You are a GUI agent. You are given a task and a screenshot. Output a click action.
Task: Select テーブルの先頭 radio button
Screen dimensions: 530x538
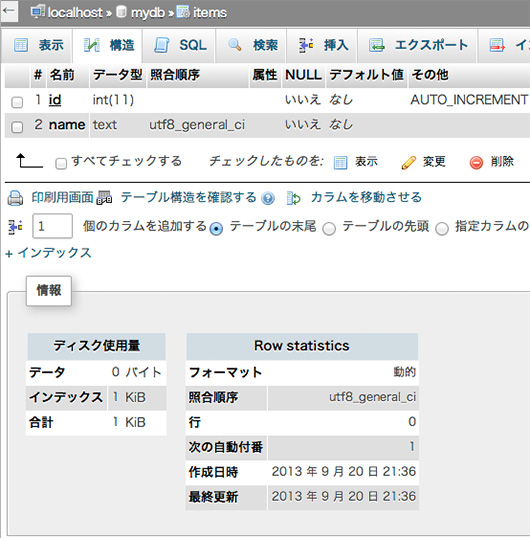pos(329,229)
